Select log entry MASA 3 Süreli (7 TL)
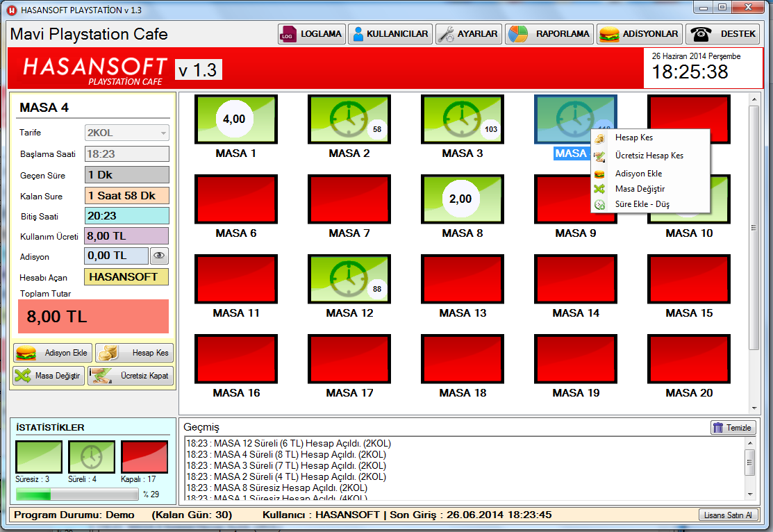 286,465
